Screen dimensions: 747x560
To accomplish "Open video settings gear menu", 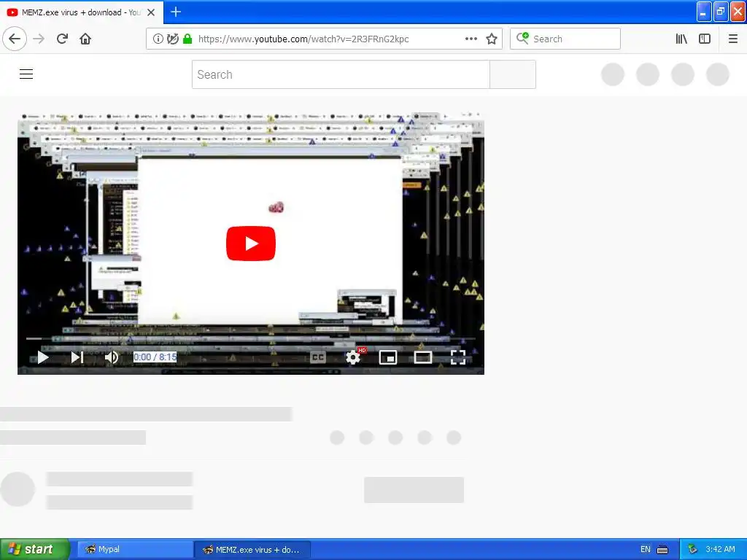I will 353,357.
